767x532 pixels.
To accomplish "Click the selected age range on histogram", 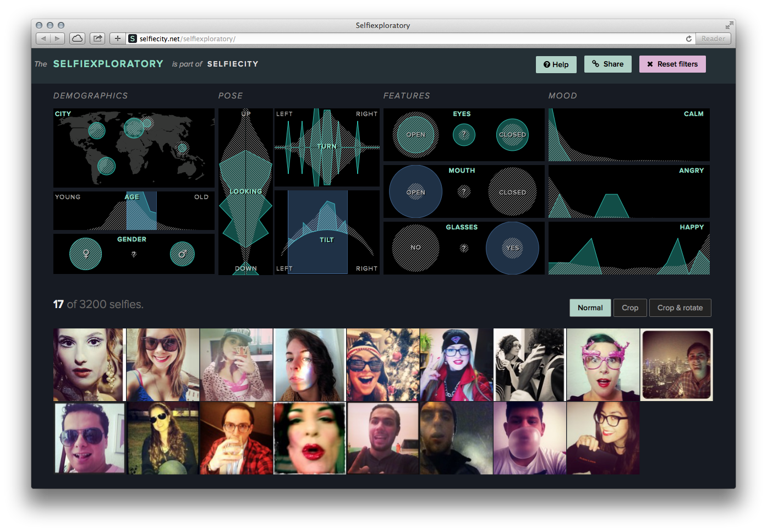I will click(x=141, y=212).
